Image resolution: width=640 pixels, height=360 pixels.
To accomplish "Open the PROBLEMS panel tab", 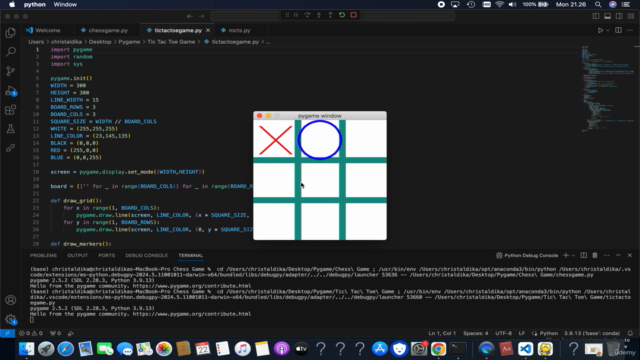I will (43, 256).
